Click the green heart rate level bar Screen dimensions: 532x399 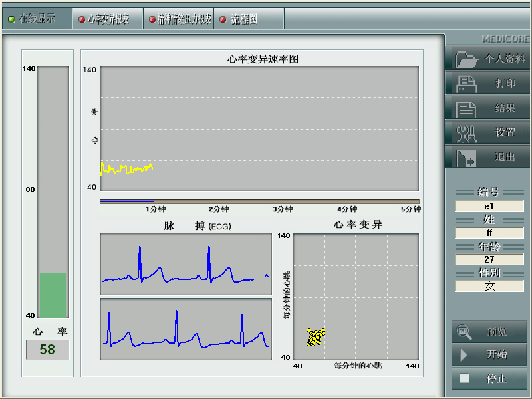tap(53, 295)
